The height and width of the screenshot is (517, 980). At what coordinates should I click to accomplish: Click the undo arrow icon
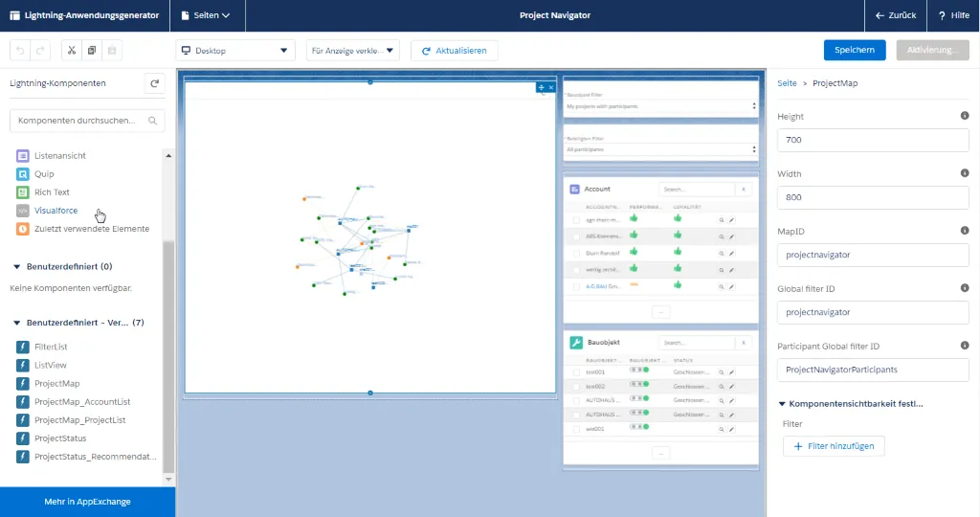coord(20,51)
